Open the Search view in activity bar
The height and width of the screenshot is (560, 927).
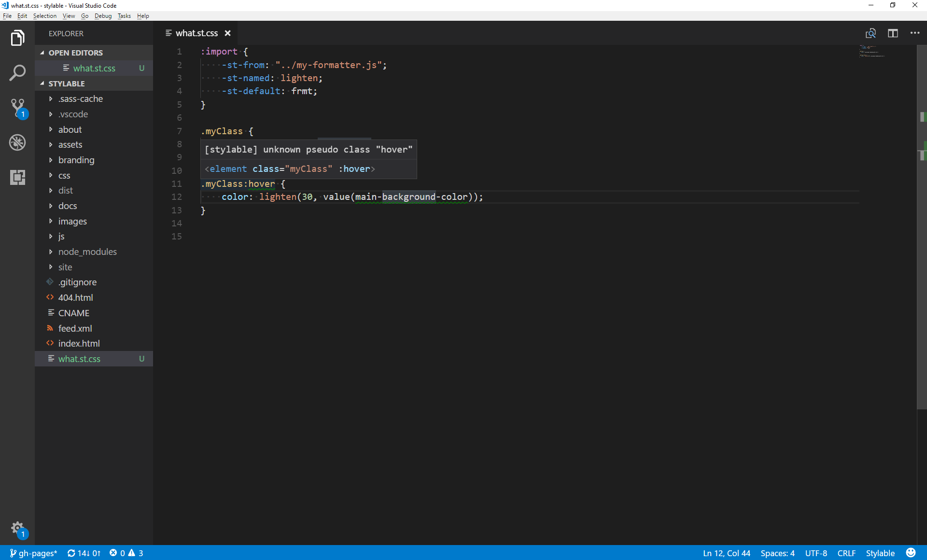[x=17, y=73]
